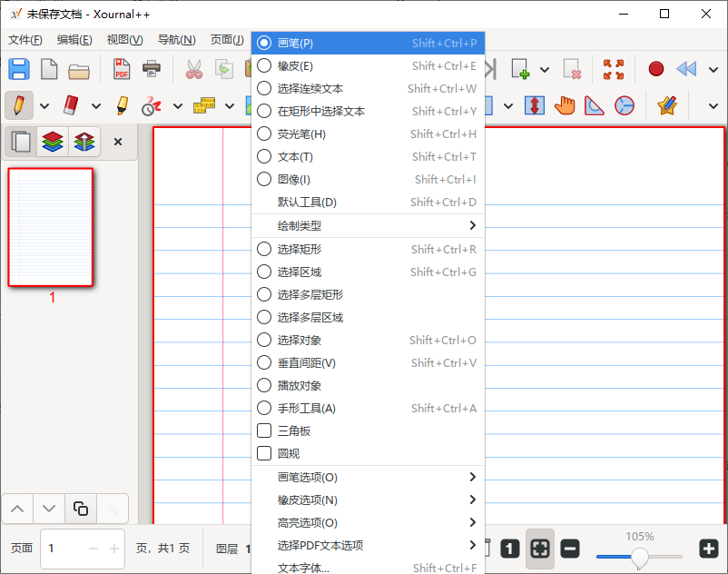The height and width of the screenshot is (574, 728).
Task: Open the 页面(J) menu
Action: 227,40
